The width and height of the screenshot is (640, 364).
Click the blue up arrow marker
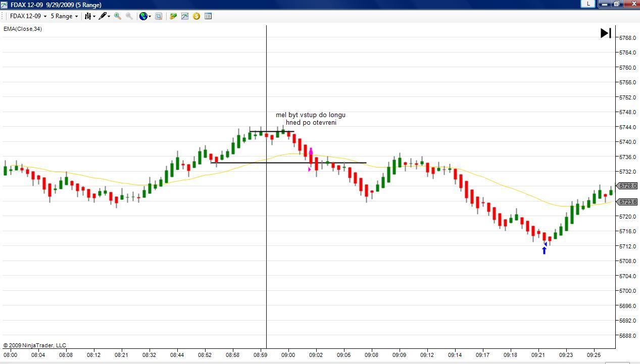click(x=544, y=250)
